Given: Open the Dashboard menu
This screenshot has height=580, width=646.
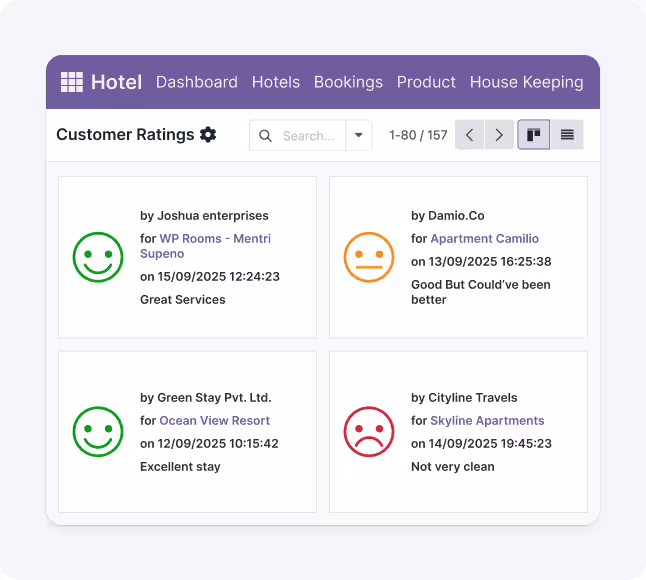Looking at the screenshot, I should click(197, 82).
